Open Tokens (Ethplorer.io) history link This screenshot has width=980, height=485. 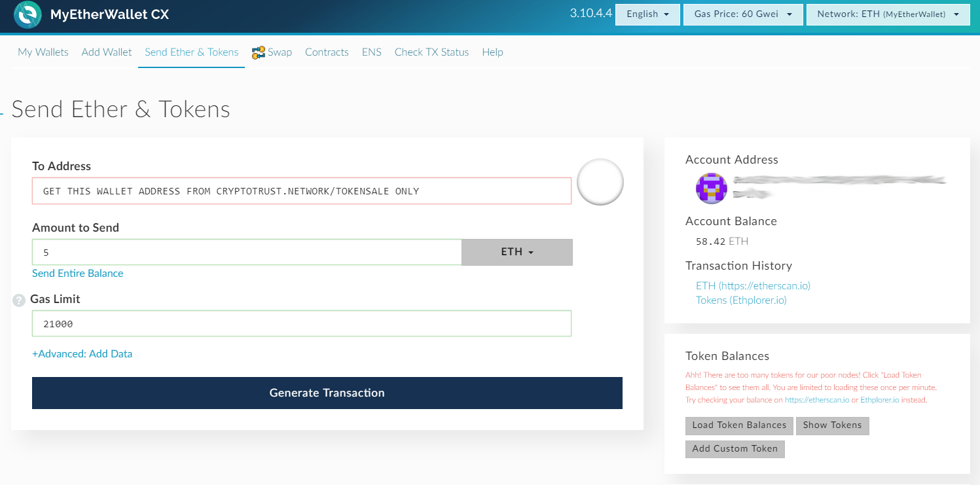(x=741, y=300)
